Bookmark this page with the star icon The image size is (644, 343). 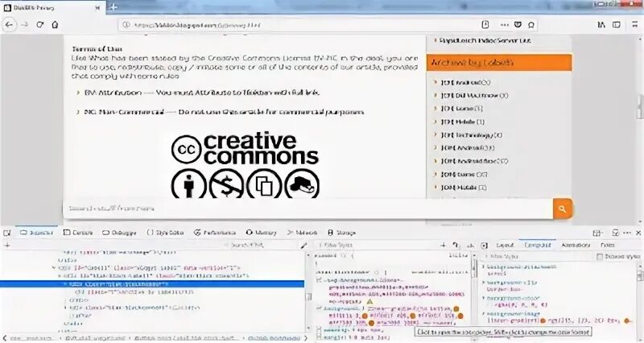(x=531, y=25)
